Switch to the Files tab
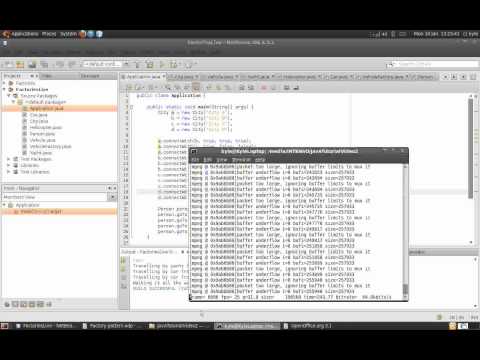The height and width of the screenshot is (360, 480). [47, 76]
